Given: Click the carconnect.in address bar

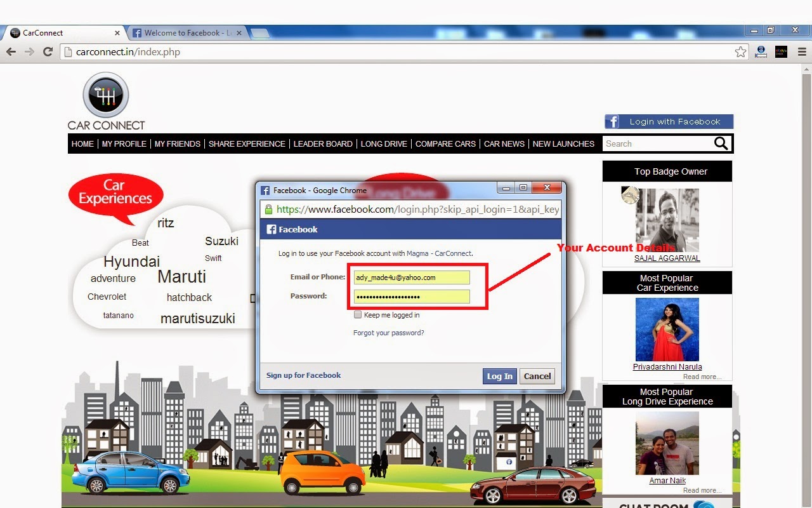Looking at the screenshot, I should point(403,52).
